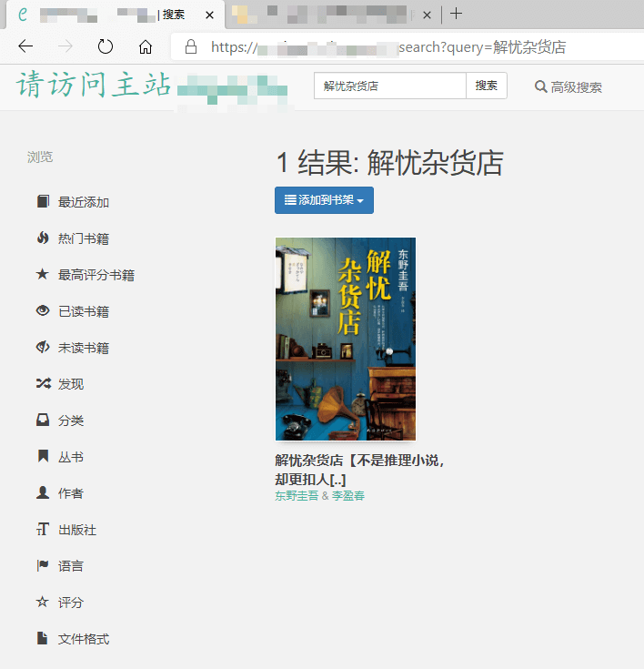Screen dimensions: 644x669
Task: Click the inbox icon for 分类
Action: pyautogui.click(x=43, y=420)
